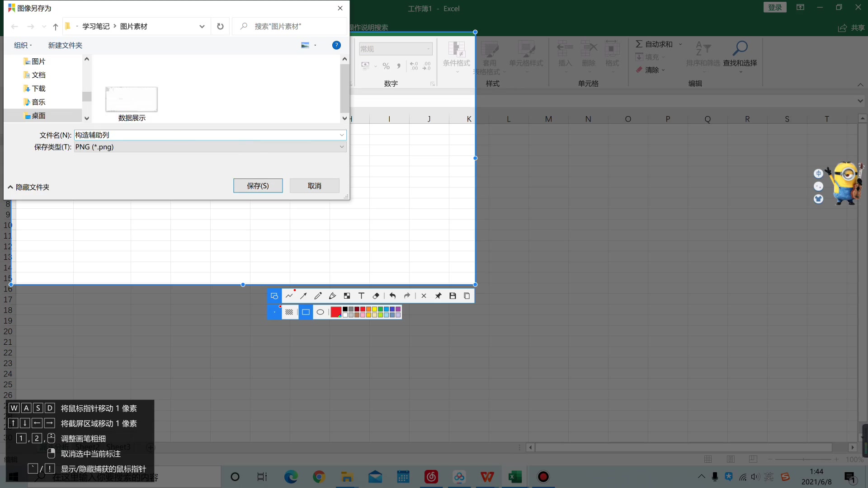The height and width of the screenshot is (488, 868).
Task: Create a new folder (新建文件夹)
Action: tap(65, 45)
